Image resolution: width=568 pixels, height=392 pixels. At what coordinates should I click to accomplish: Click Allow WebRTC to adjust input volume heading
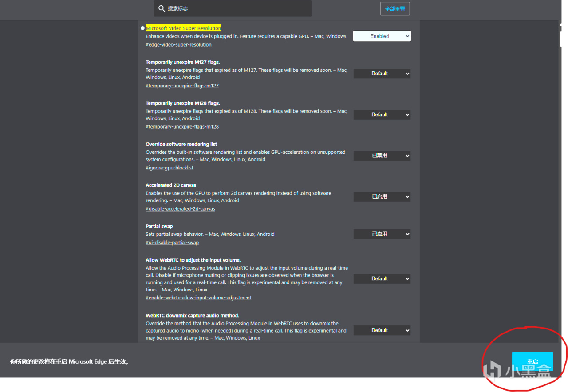(193, 260)
